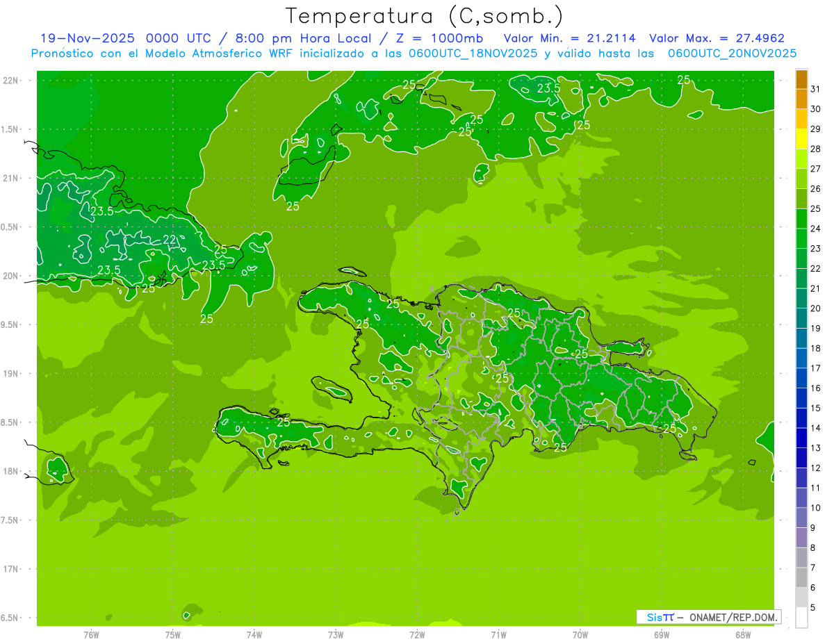Select the "Z = 1000mb" level text
This screenshot has width=834, height=644.
tap(441, 38)
